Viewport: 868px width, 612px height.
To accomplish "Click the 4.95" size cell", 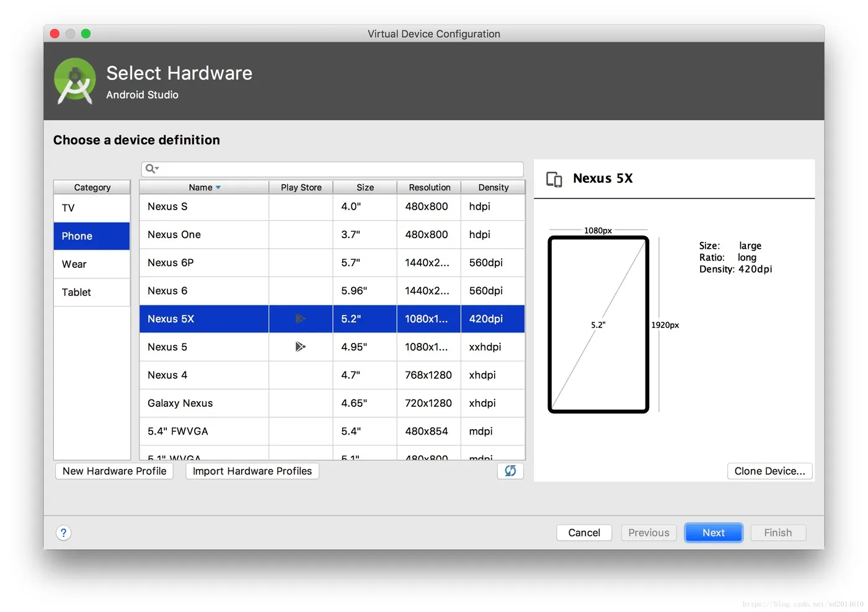I will coord(365,347).
